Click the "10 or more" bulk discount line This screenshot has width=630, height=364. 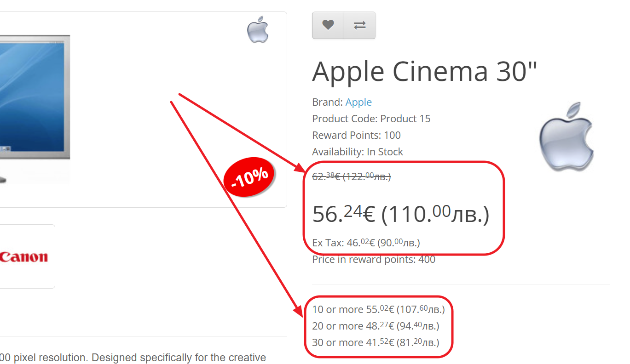(378, 309)
